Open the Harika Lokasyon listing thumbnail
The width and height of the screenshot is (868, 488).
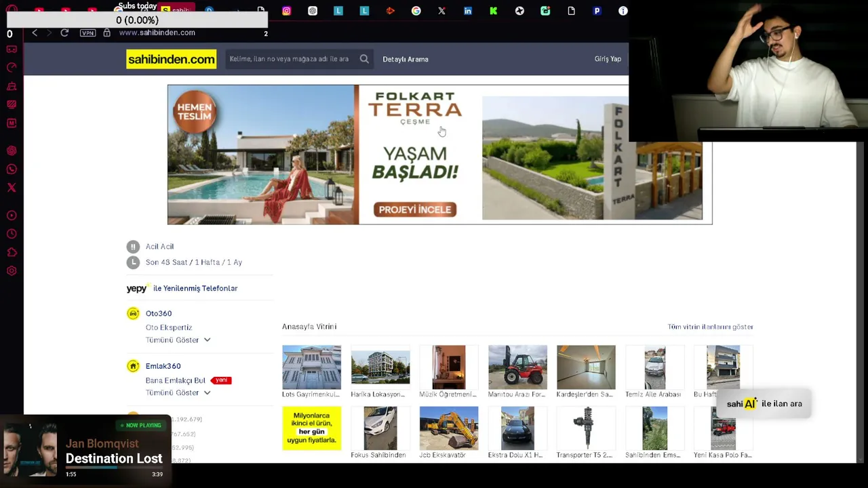(x=380, y=367)
